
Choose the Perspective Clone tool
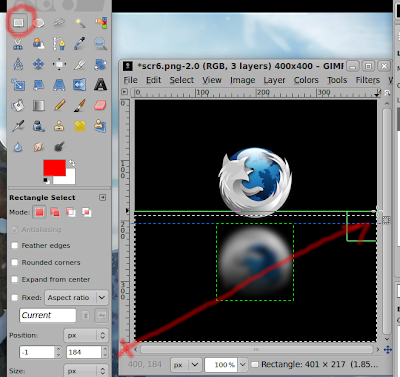pyautogui.click(x=101, y=126)
